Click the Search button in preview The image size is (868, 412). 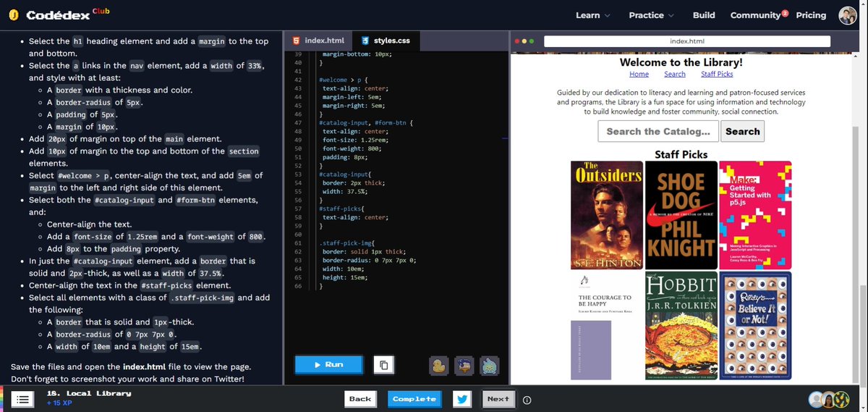(x=743, y=131)
